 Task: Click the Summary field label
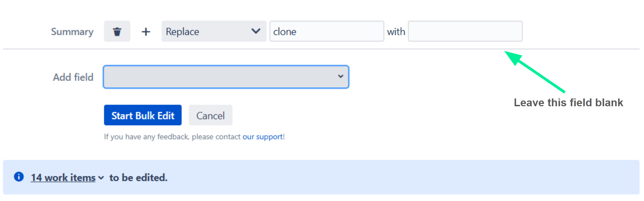point(72,32)
